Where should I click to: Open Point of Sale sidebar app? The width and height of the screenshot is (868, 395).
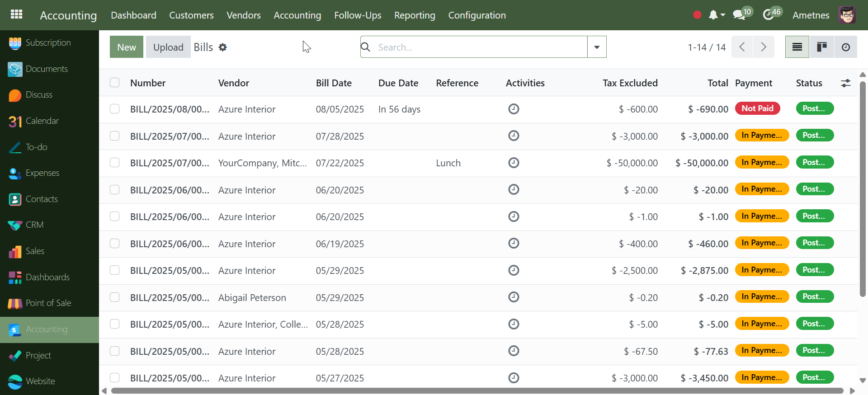[x=48, y=303]
